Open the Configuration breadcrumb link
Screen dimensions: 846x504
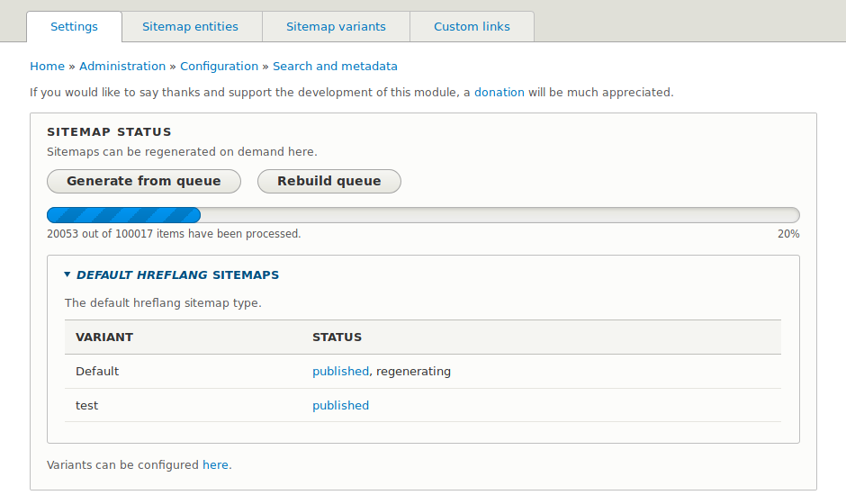pyautogui.click(x=219, y=67)
